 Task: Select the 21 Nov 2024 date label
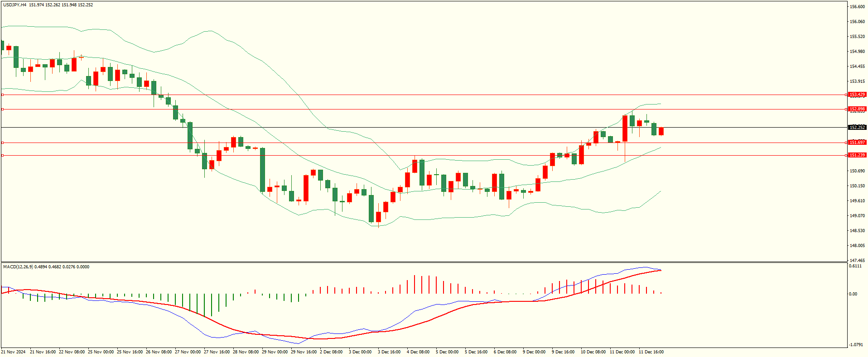pos(14,352)
